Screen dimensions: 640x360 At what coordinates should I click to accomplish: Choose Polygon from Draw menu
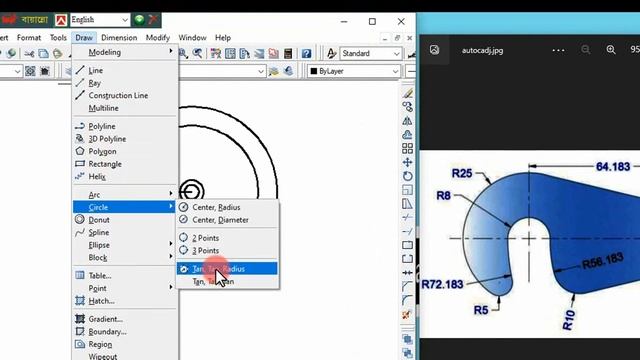[x=125, y=151]
